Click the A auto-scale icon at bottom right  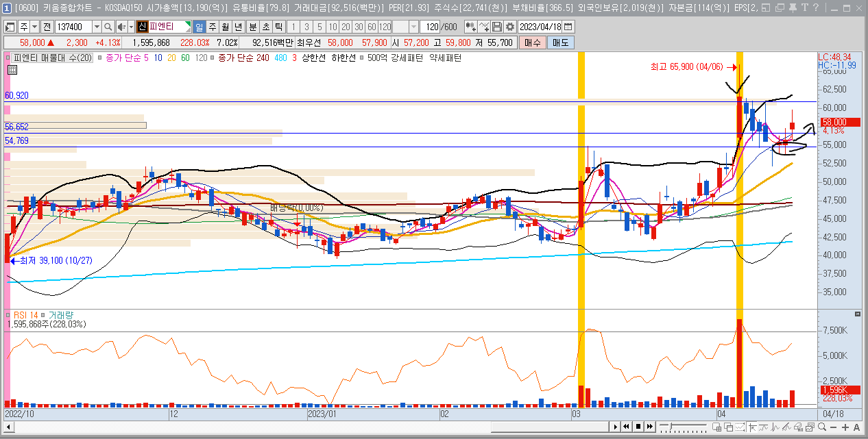pos(856,427)
